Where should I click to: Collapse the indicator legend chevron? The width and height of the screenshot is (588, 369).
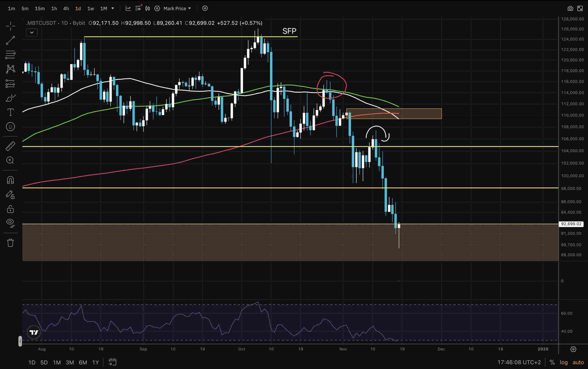click(x=32, y=32)
